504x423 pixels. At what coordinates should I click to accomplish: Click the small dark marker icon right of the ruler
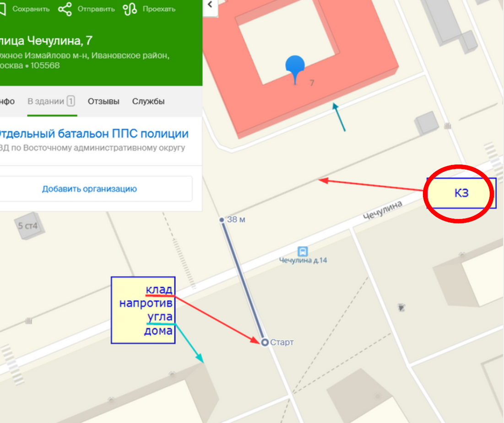pyautogui.click(x=401, y=308)
